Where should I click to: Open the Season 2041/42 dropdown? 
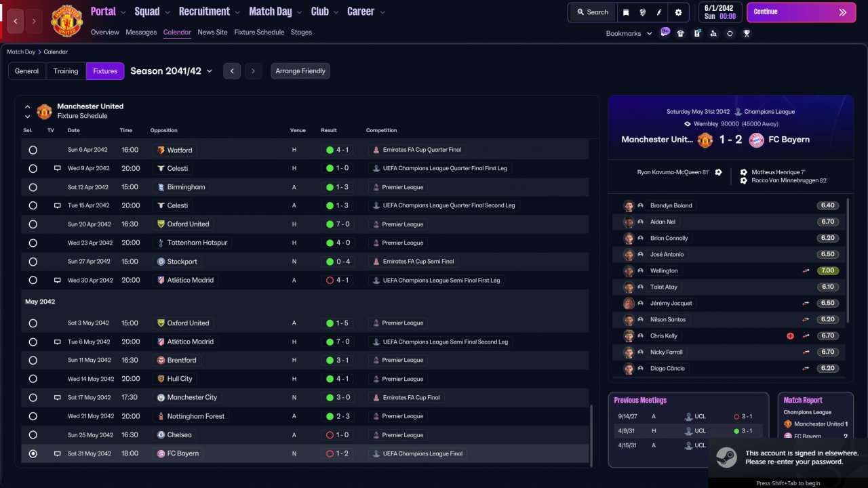[172, 71]
